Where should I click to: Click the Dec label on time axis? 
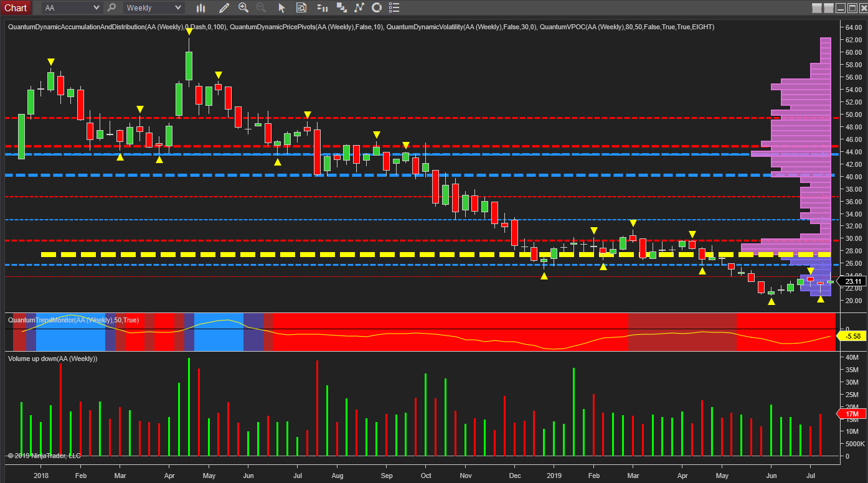514,475
